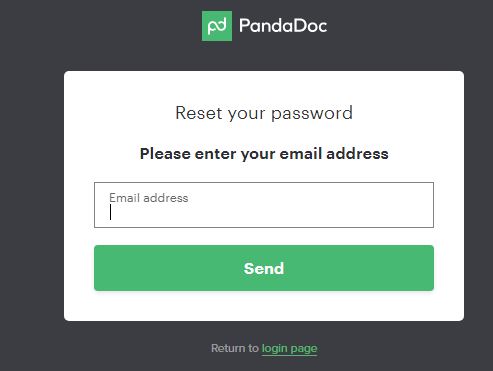The height and width of the screenshot is (371, 493).
Task: Select the Reset your password heading
Action: tap(264, 113)
